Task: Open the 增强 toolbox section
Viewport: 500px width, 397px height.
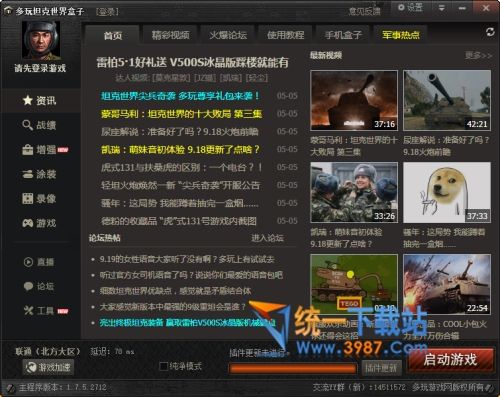Action: click(x=45, y=150)
